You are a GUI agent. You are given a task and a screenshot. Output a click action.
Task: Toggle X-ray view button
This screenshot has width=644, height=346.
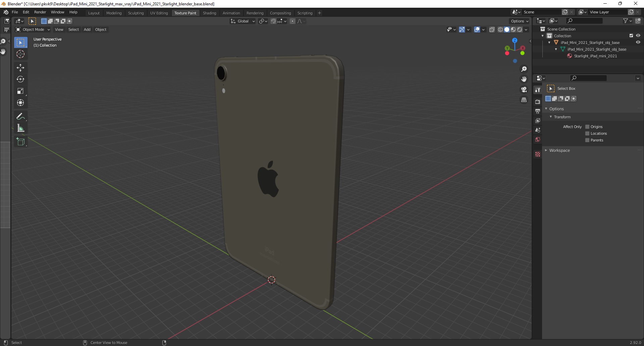(x=492, y=30)
